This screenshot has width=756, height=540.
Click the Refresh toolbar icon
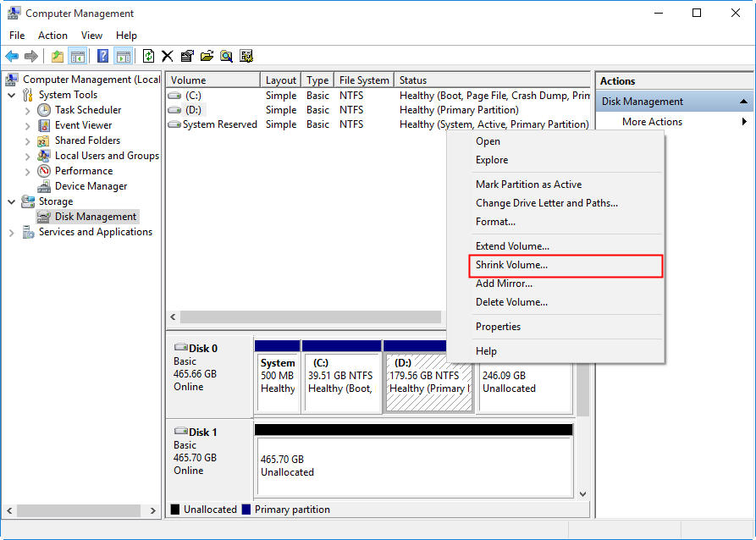click(x=148, y=57)
